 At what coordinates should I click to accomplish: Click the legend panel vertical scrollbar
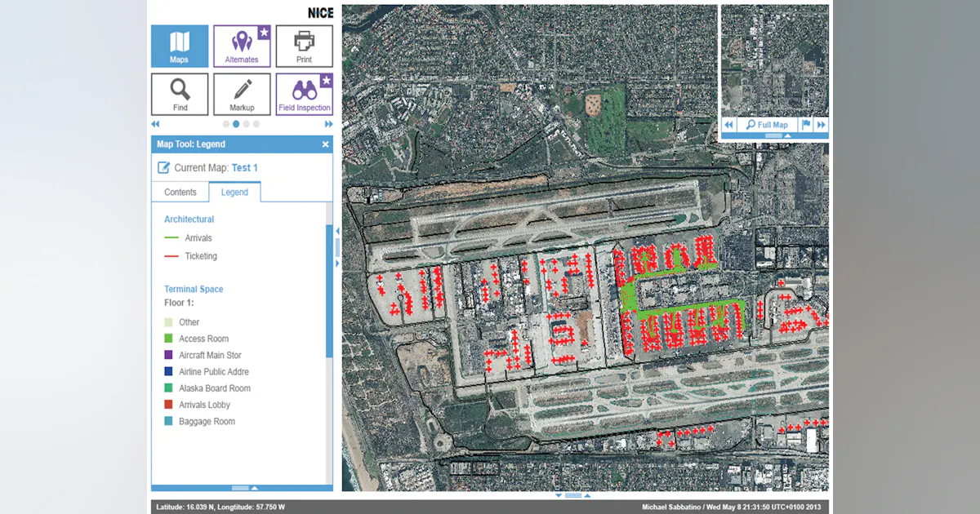329,291
